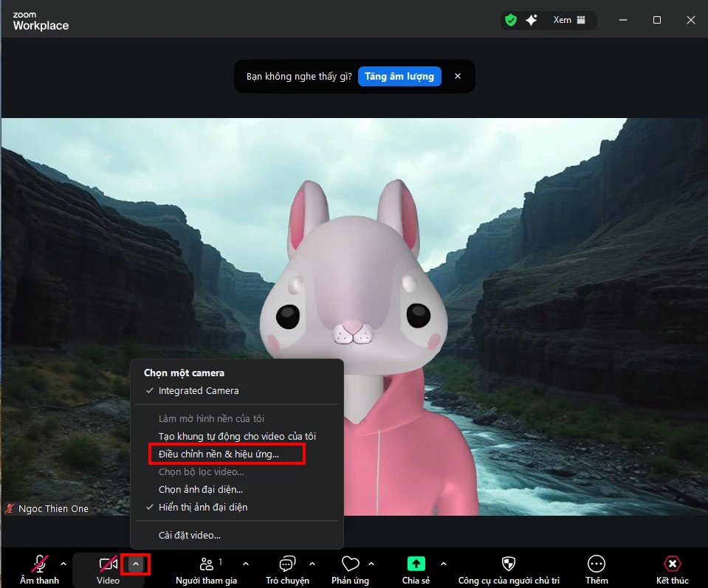
Task: Open Cài đặt video from the menu
Action: coord(189,536)
